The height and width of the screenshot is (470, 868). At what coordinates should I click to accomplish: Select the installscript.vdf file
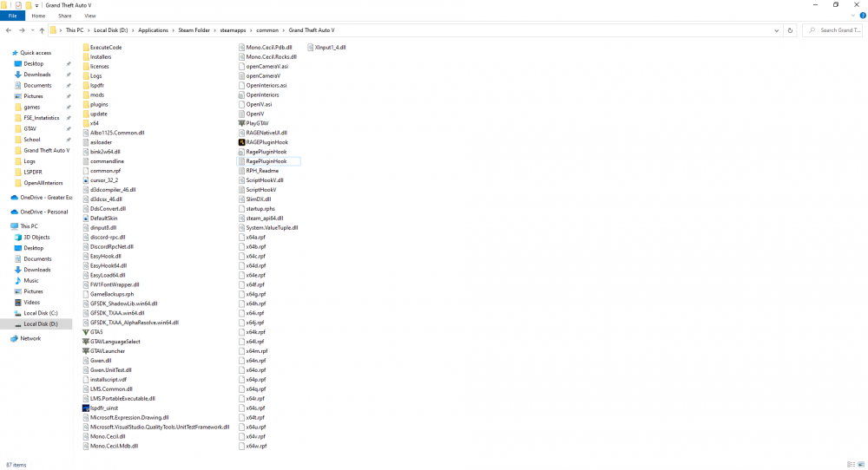pyautogui.click(x=108, y=380)
